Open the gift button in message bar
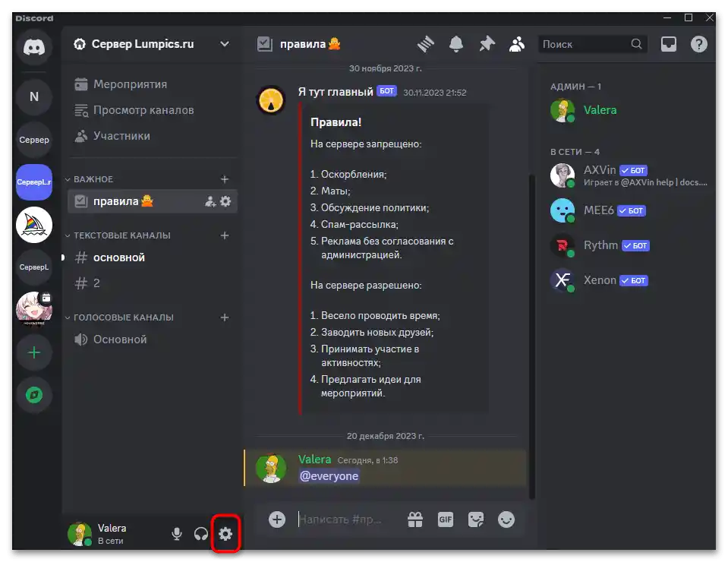 click(x=414, y=519)
